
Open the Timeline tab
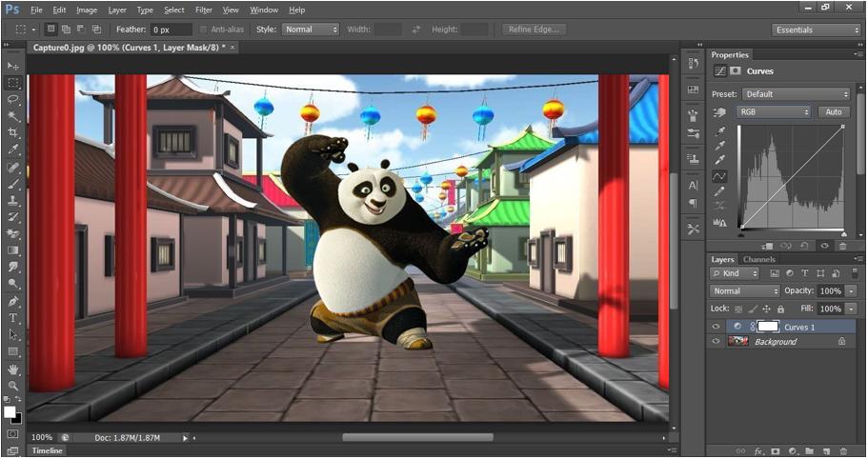pos(47,450)
